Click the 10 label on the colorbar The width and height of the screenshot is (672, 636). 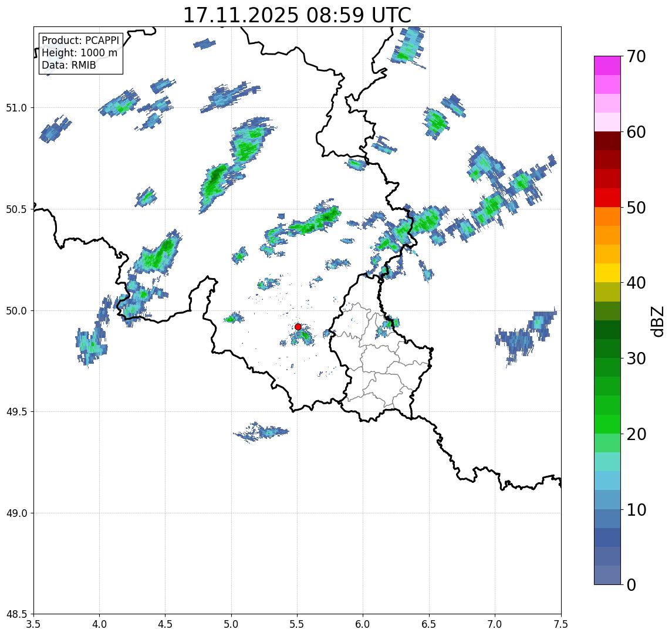click(x=636, y=510)
